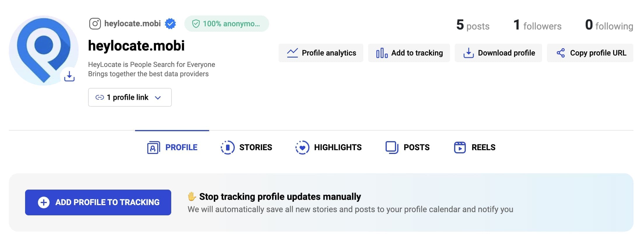
Task: Click the Instagram logo icon beside the username
Action: click(x=95, y=24)
